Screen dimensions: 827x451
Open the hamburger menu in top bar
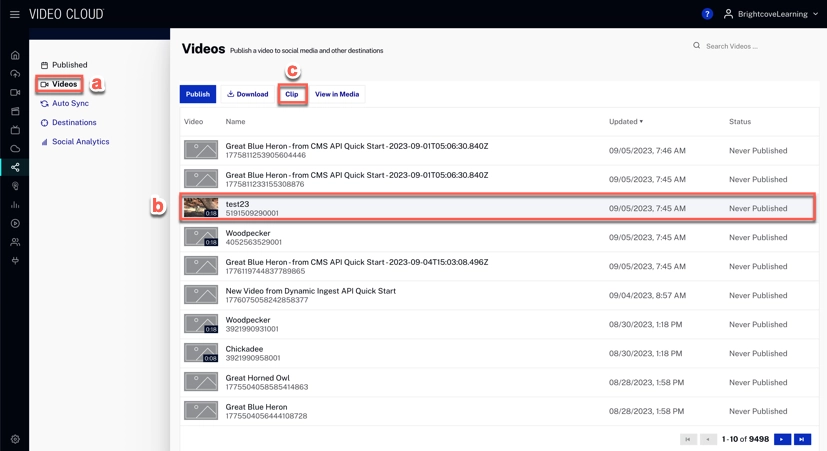pos(14,14)
